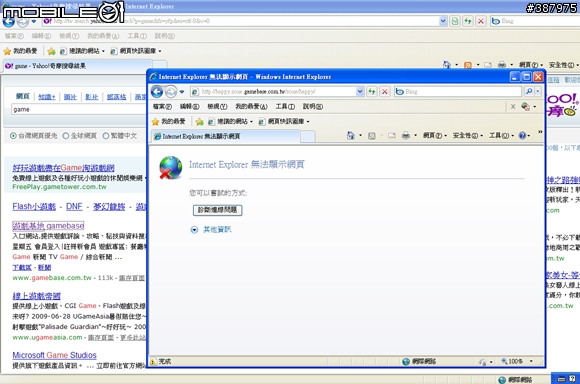This screenshot has height=384, width=580.
Task: Click Print icon in Yahoo window
Action: [x=502, y=65]
